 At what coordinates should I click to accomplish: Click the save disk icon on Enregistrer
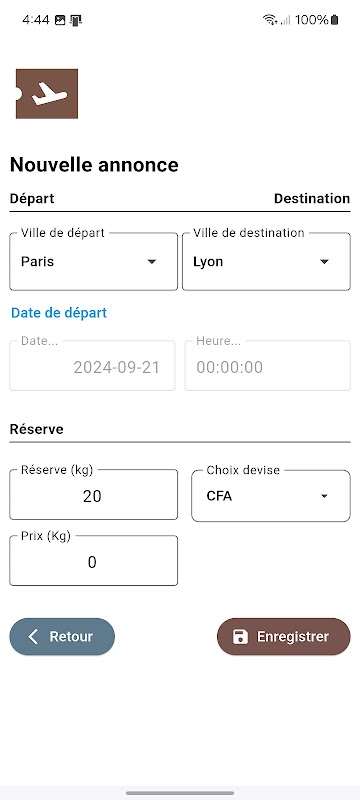(x=240, y=636)
